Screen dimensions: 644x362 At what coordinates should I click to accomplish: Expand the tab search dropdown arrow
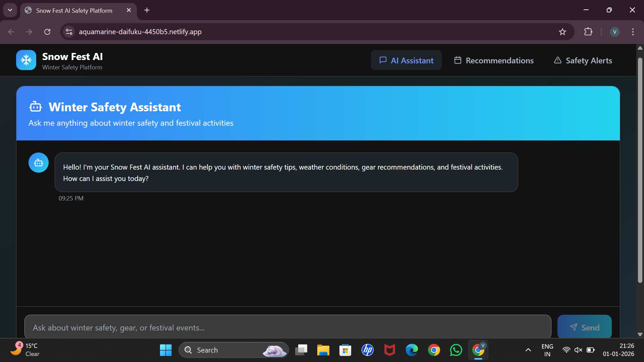[10, 10]
